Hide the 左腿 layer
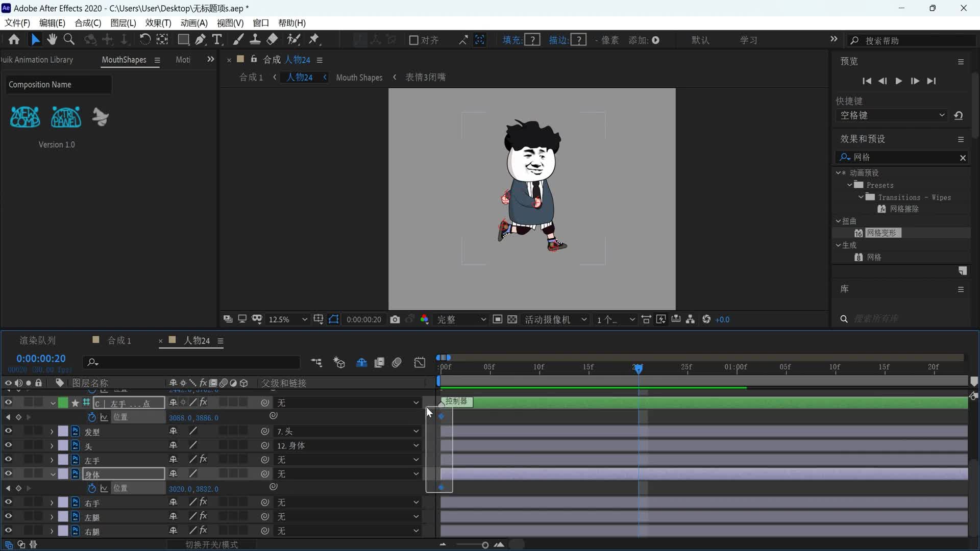This screenshot has width=980, height=551. point(8,517)
